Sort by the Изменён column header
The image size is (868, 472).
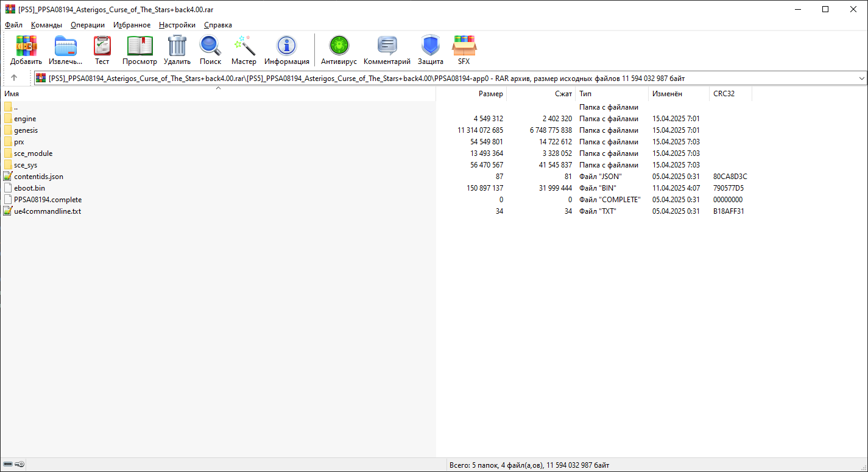coord(679,94)
